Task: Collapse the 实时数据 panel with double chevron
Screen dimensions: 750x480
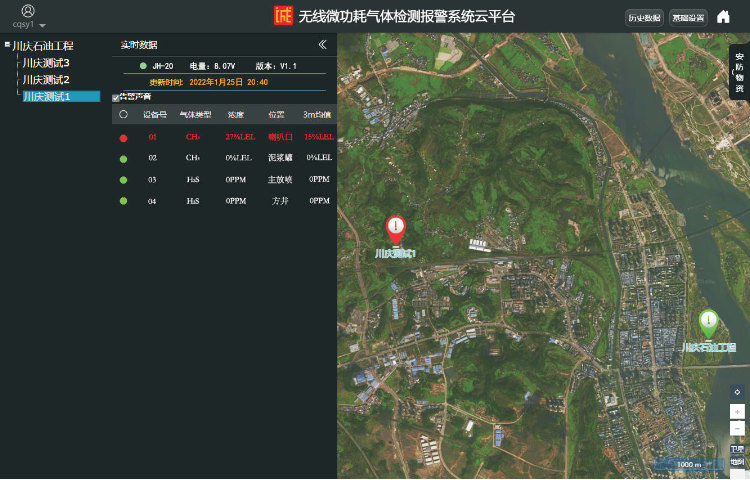Action: [323, 44]
